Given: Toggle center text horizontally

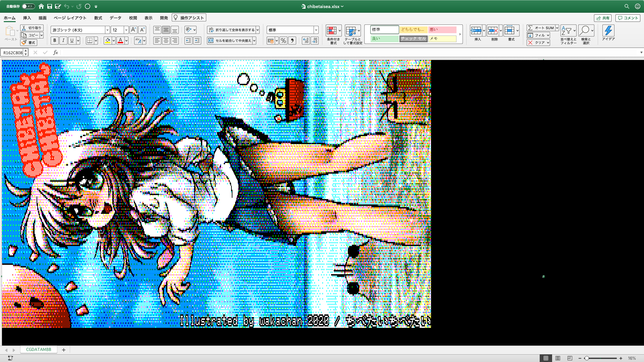Looking at the screenshot, I should (166, 41).
